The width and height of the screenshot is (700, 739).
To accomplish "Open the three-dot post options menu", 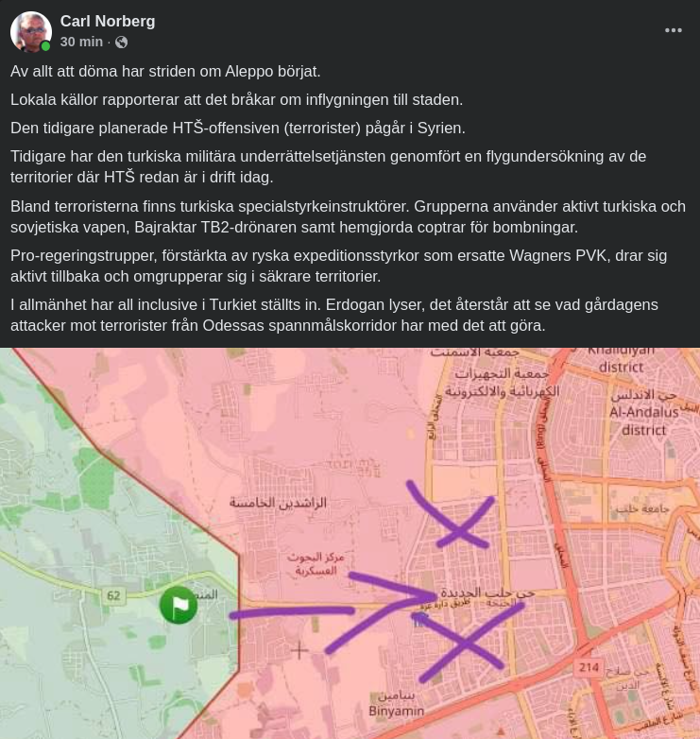I will [674, 30].
